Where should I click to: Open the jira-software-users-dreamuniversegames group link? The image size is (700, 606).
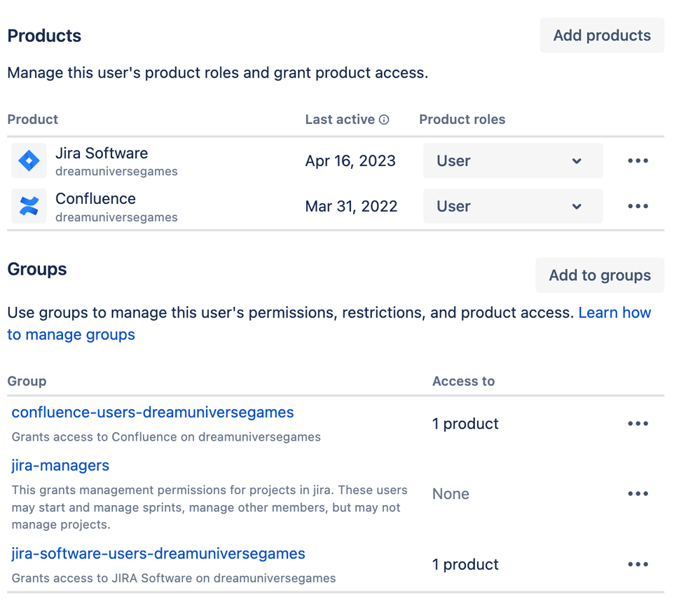pyautogui.click(x=158, y=553)
